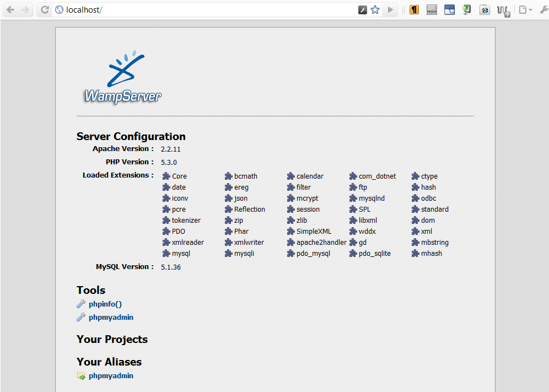Viewport: 549px width, 392px height.
Task: Click the wrench icon beside Tools phpmyadmin
Action: pos(81,318)
